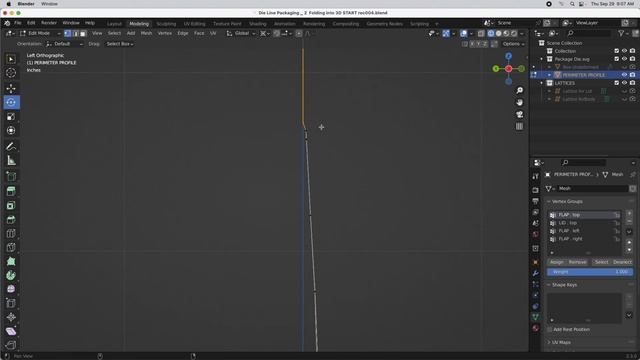
Task: Check the Add Rest Position checkbox
Action: pyautogui.click(x=550, y=329)
